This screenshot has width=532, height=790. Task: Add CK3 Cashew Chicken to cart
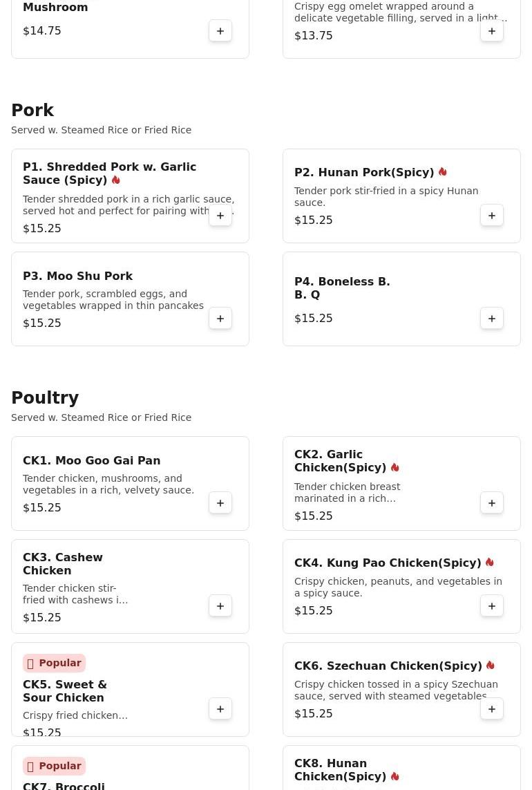[220, 606]
